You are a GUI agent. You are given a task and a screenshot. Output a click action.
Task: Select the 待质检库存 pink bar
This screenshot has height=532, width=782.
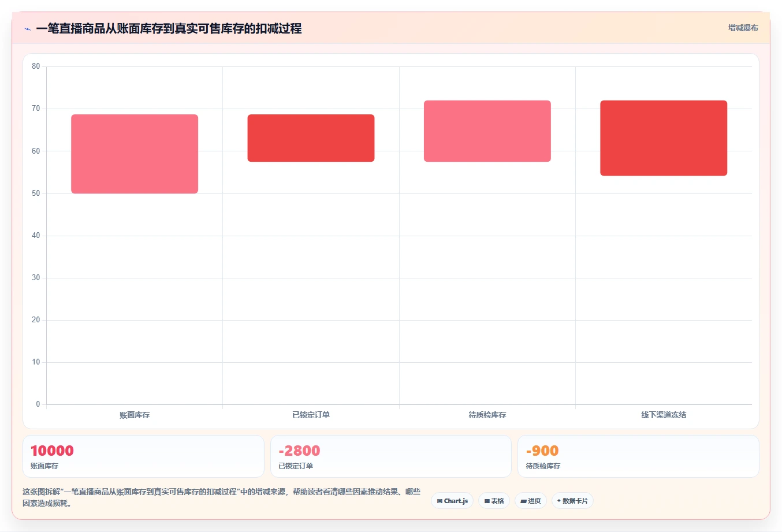pyautogui.click(x=487, y=131)
